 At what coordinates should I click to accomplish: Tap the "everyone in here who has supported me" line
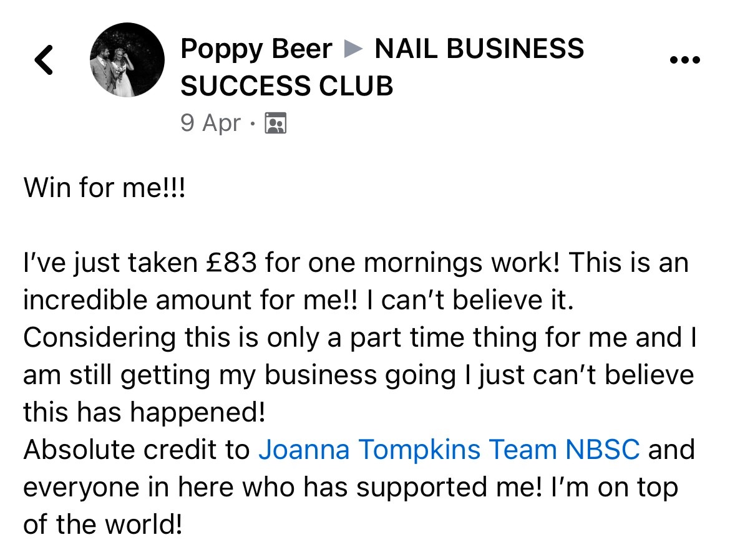click(351, 488)
